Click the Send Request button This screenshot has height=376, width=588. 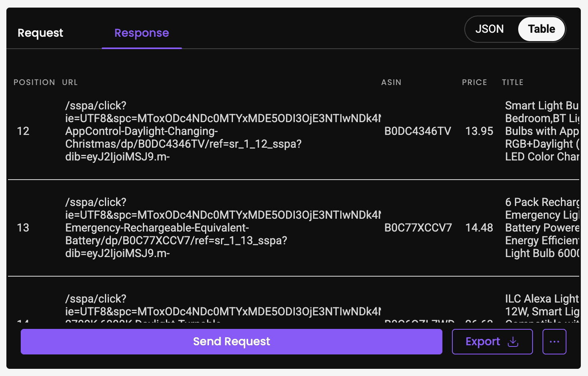pos(231,342)
